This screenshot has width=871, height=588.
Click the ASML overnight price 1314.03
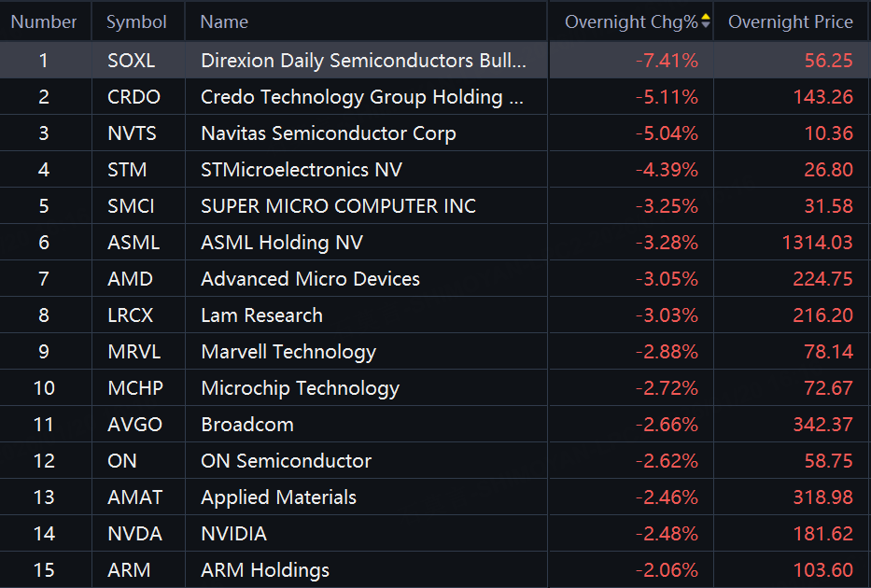[817, 243]
